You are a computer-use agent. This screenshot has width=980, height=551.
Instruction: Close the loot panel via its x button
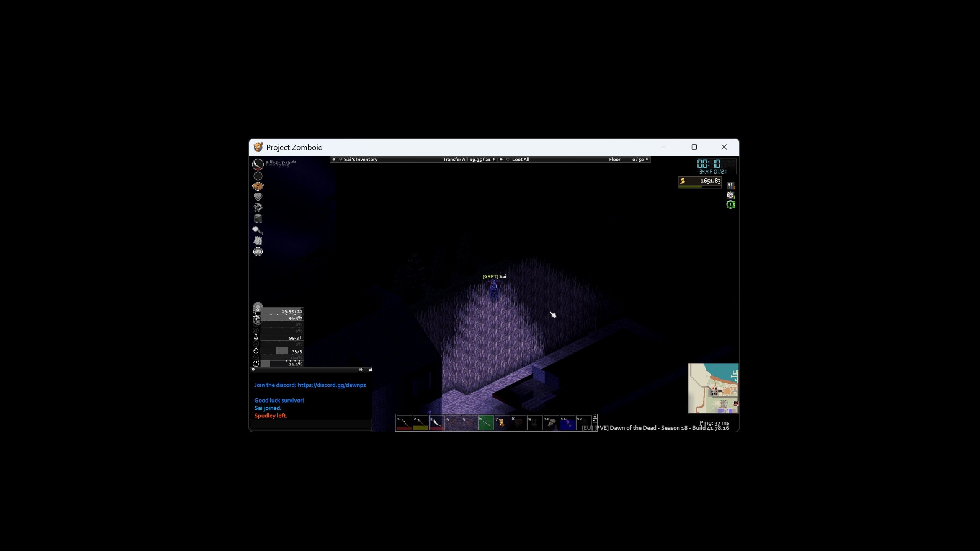pos(501,159)
